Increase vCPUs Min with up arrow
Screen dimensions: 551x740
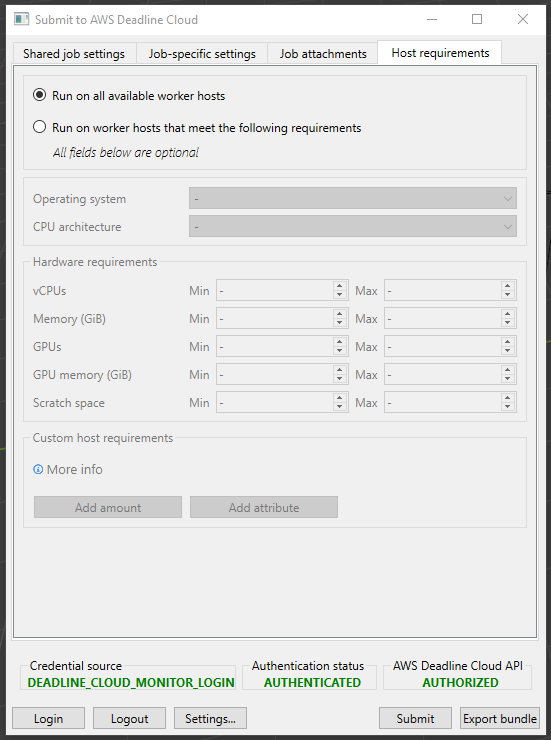coord(340,286)
